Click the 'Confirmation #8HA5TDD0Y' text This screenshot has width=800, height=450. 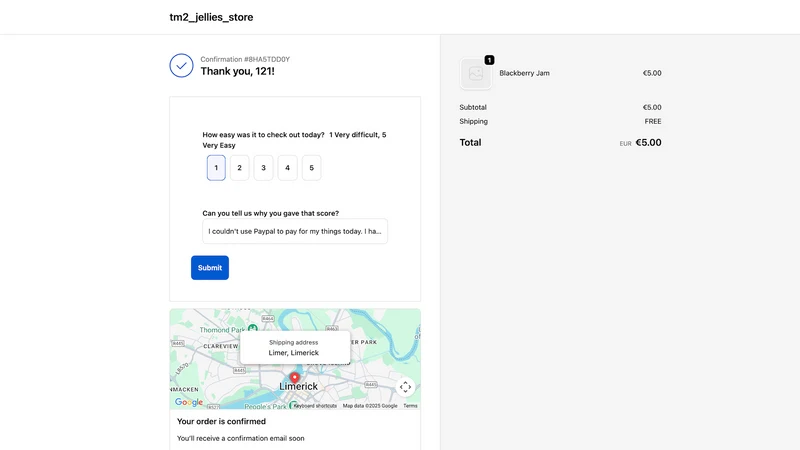tap(245, 59)
